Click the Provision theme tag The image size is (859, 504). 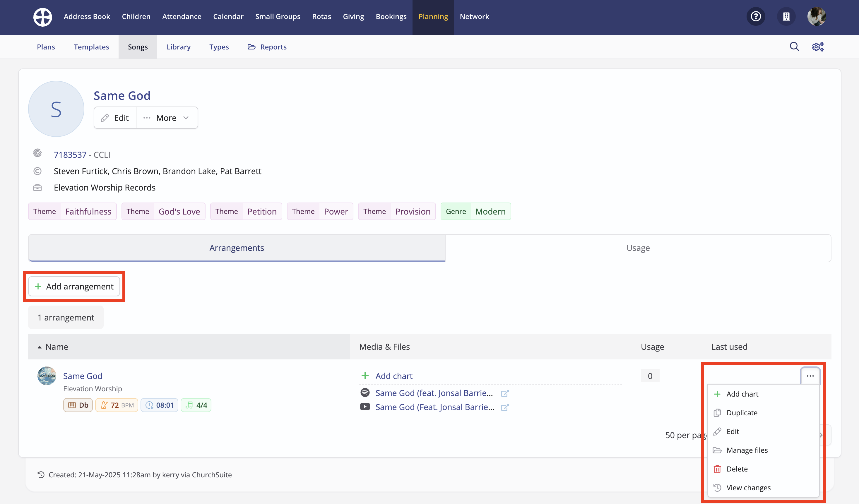point(397,211)
